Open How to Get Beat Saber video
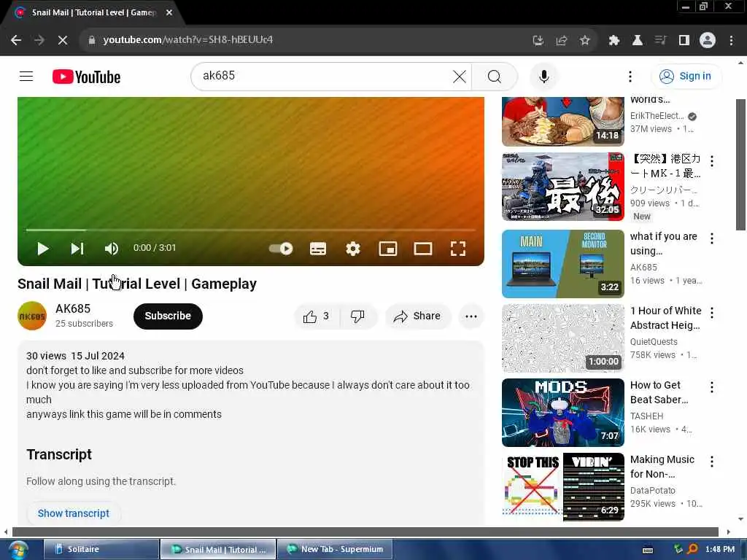The image size is (747, 560). click(562, 413)
